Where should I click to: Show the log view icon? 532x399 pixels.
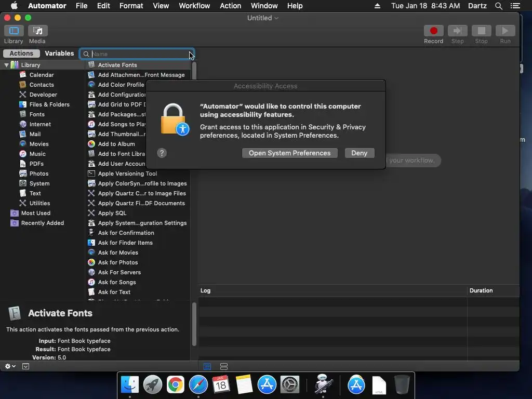click(207, 366)
